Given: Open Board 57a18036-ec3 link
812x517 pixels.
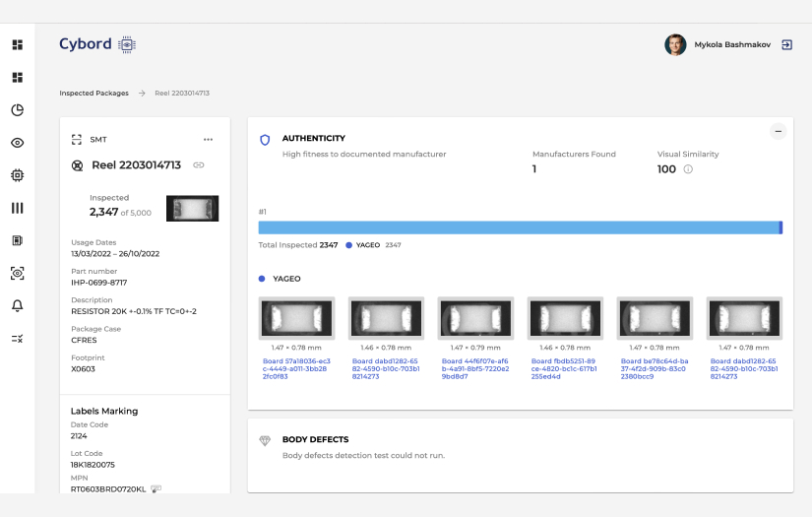Looking at the screenshot, I should (296, 369).
